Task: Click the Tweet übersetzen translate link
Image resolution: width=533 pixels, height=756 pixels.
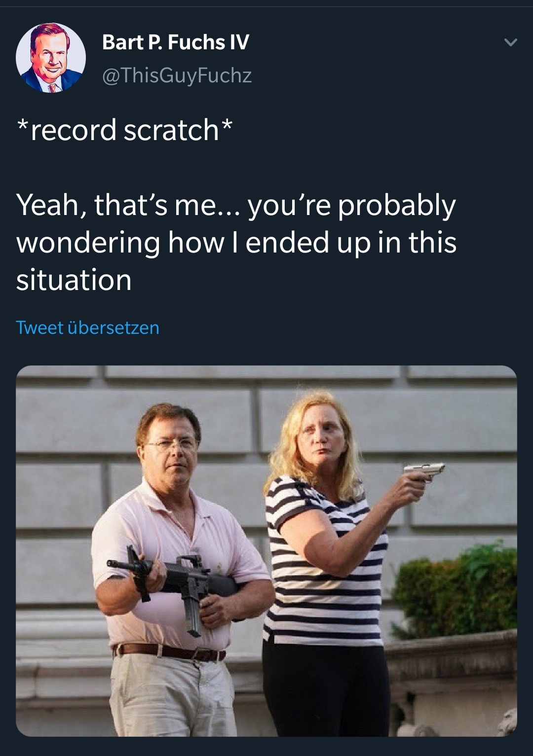Action: click(x=88, y=327)
